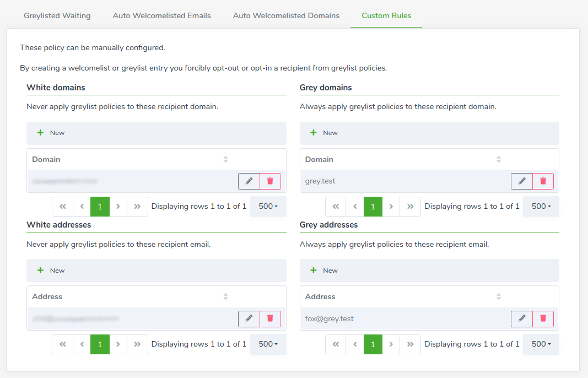Sort Grey addresses by Address column
This screenshot has width=588, height=378.
coord(498,296)
